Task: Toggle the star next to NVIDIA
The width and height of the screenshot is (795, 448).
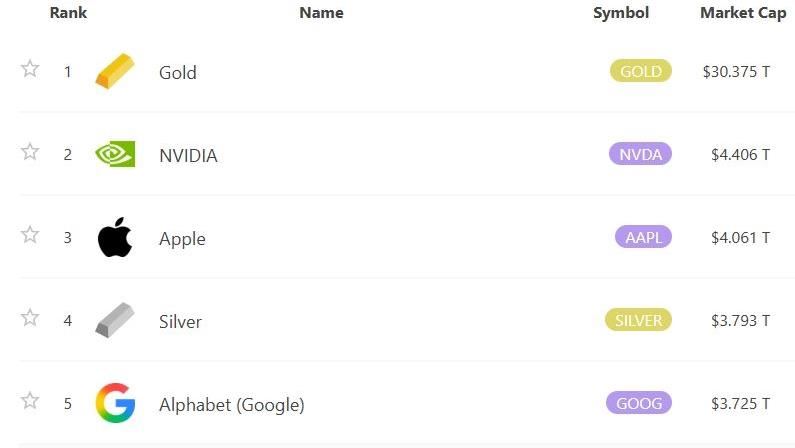Action: tap(30, 152)
